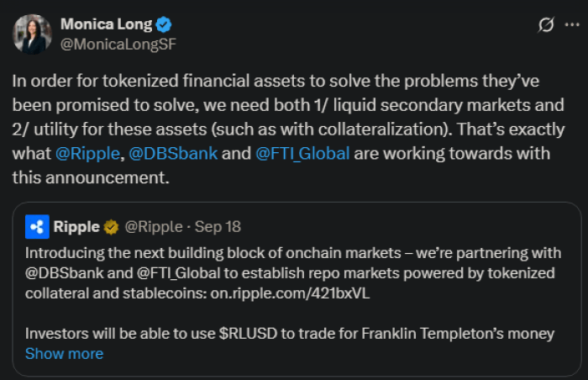The width and height of the screenshot is (588, 380).
Task: Click the Ripple logo avatar in quoted post
Action: (x=37, y=226)
